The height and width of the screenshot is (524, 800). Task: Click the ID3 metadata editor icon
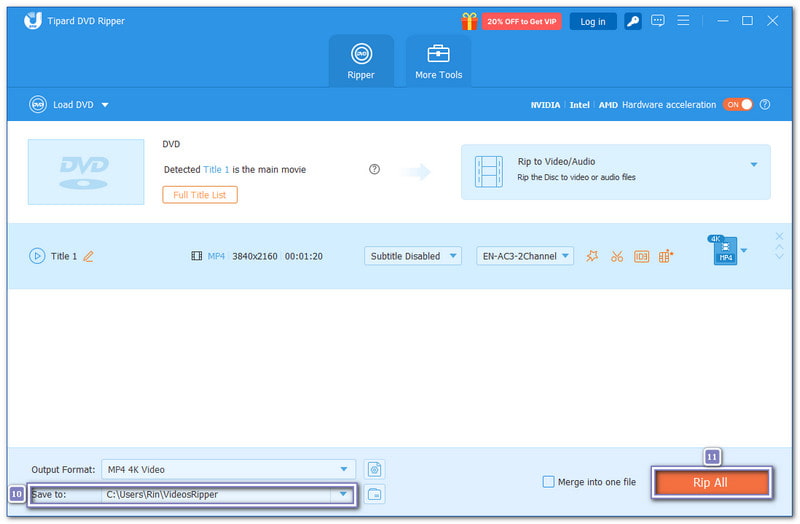pyautogui.click(x=641, y=256)
